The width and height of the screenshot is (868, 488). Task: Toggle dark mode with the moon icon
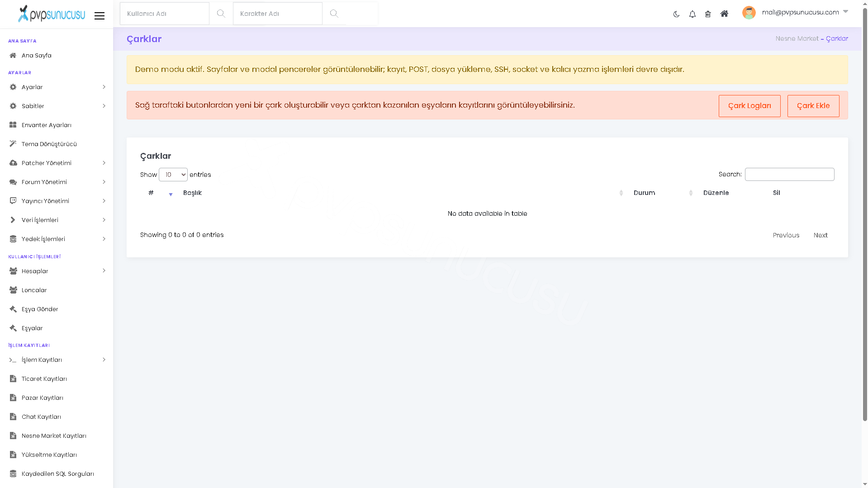pos(676,14)
